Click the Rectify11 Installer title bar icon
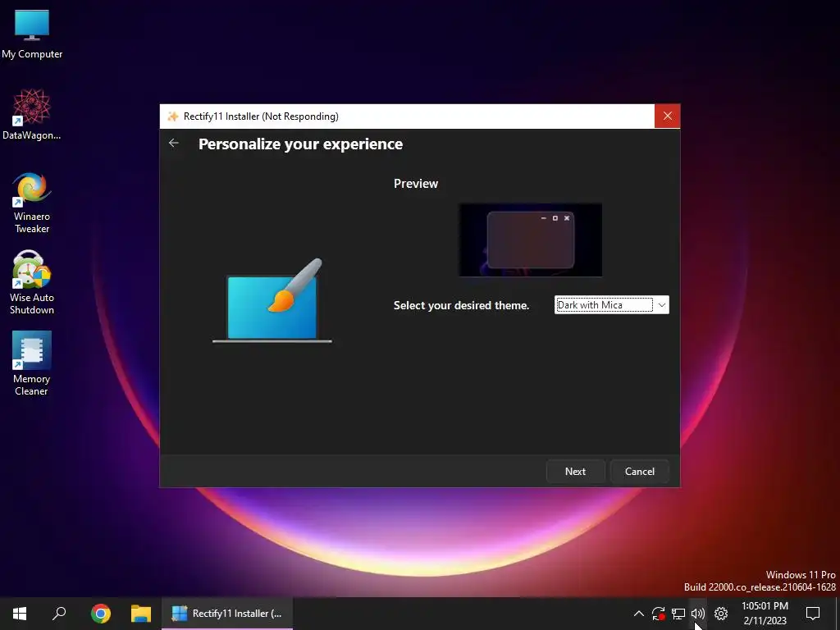Image resolution: width=840 pixels, height=630 pixels. pos(172,116)
